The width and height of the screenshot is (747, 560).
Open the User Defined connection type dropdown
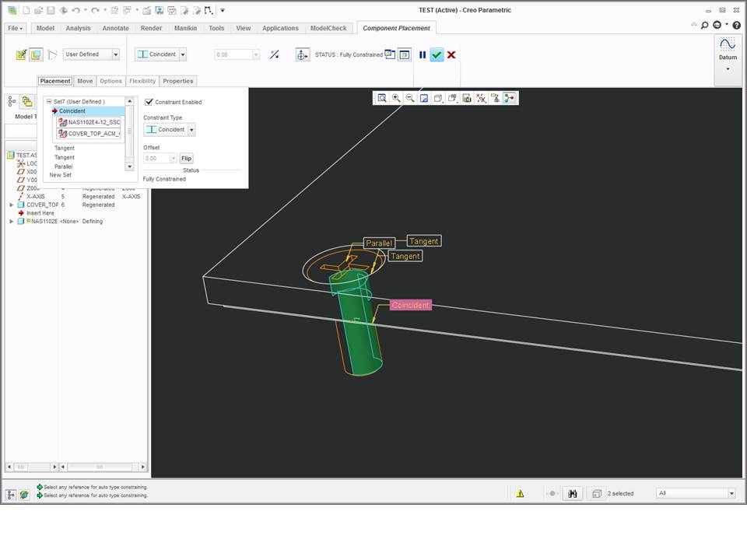click(x=115, y=54)
